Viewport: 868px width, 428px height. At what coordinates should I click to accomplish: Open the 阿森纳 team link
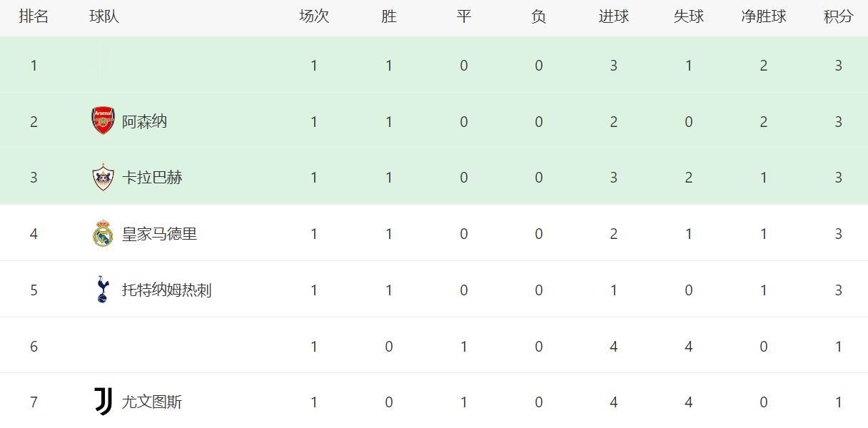(144, 121)
